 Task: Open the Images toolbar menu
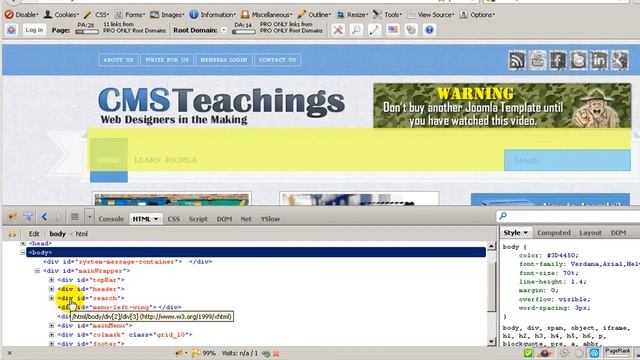click(167, 15)
